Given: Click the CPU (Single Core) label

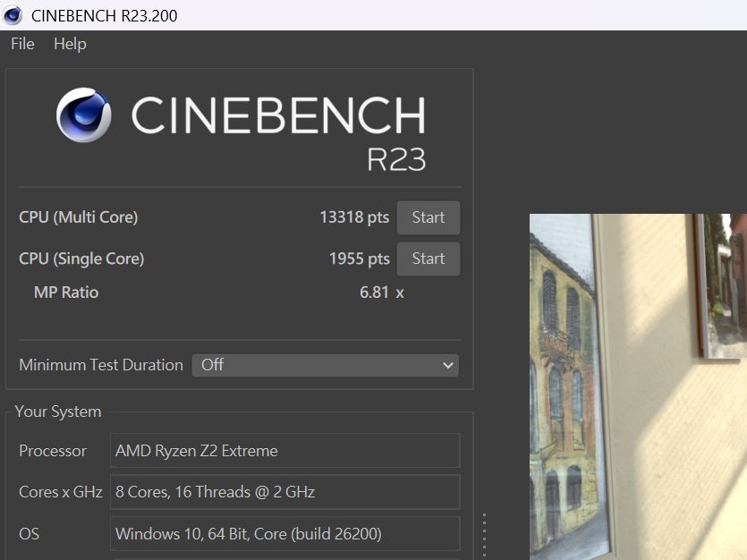Looking at the screenshot, I should [81, 259].
